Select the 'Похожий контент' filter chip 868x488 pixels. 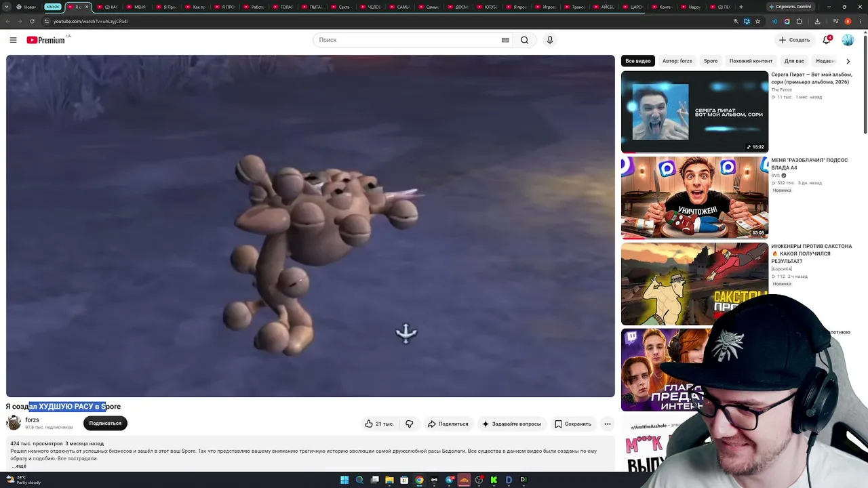coord(751,61)
